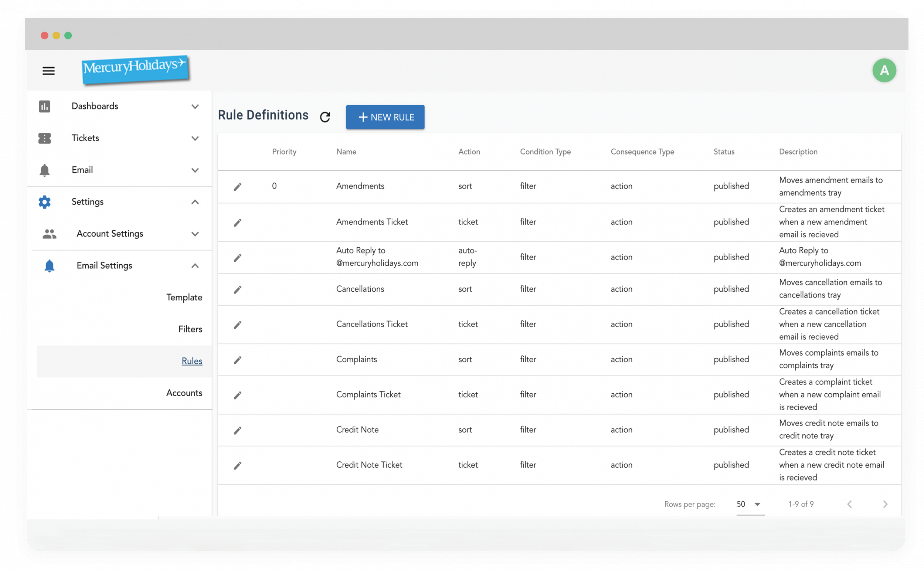This screenshot has width=924, height=570.
Task: Open the hamburger navigation menu
Action: pyautogui.click(x=49, y=71)
